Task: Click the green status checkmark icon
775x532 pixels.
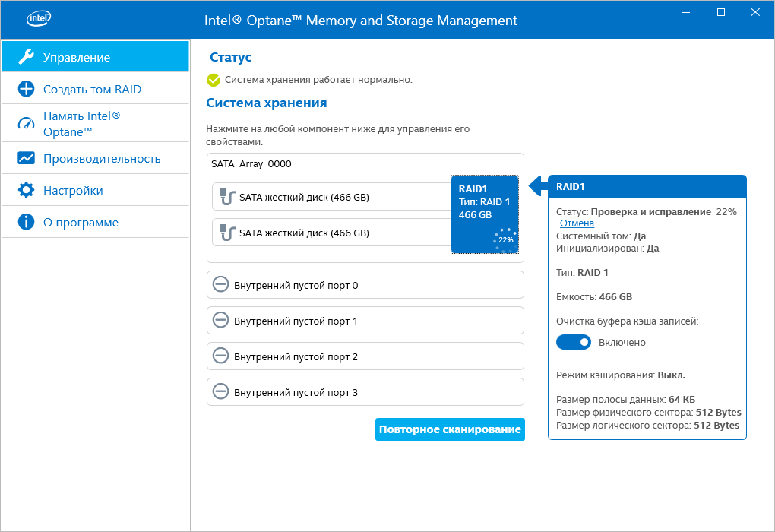Action: [214, 79]
